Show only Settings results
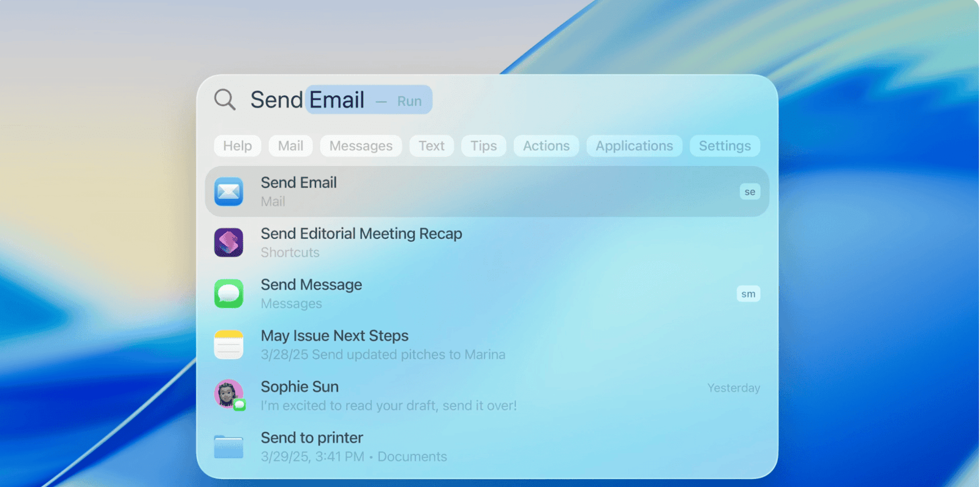 725,146
